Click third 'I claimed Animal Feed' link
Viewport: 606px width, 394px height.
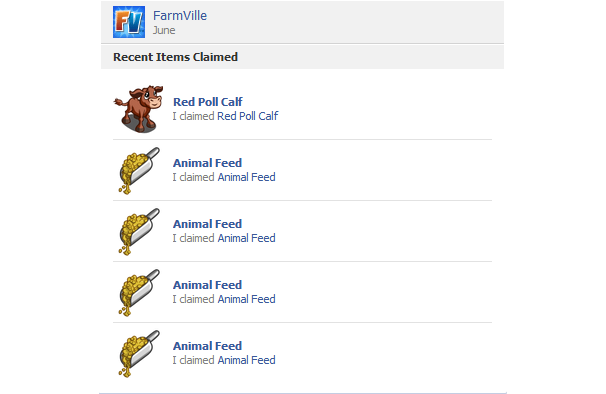tap(246, 299)
